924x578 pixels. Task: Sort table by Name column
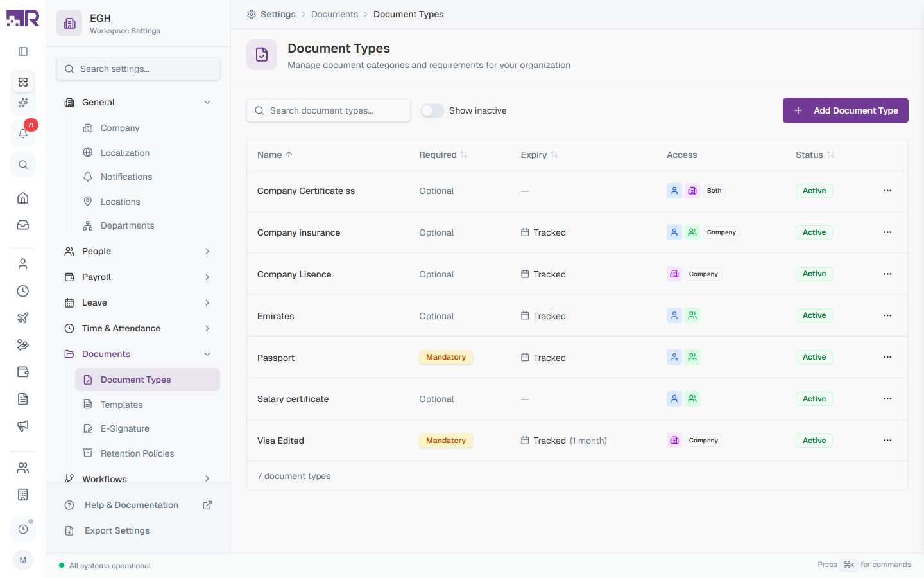tap(275, 155)
